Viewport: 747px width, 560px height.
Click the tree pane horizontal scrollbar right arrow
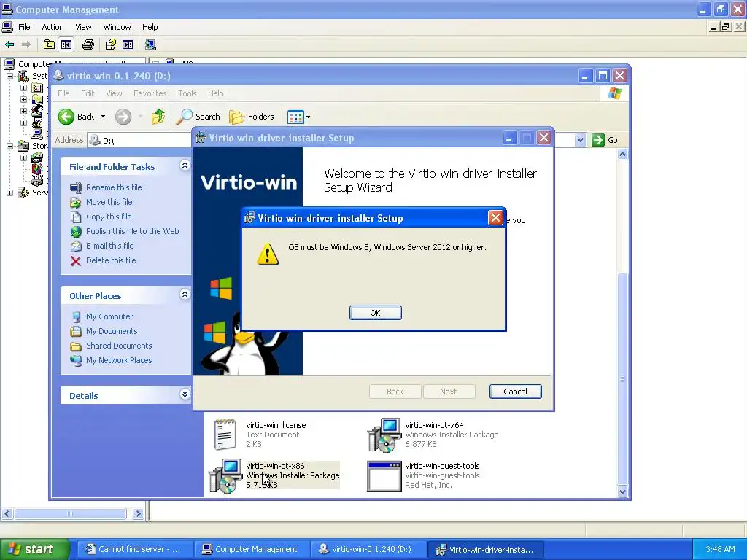coord(138,514)
